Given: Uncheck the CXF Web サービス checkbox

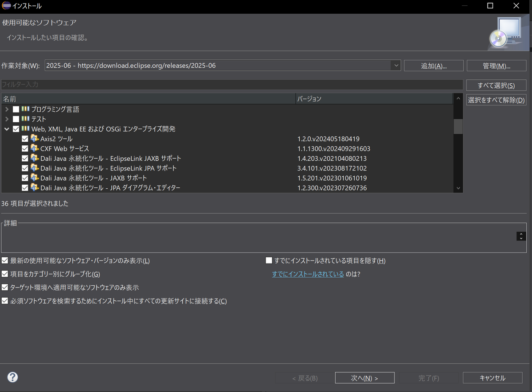Looking at the screenshot, I should pyautogui.click(x=25, y=148).
